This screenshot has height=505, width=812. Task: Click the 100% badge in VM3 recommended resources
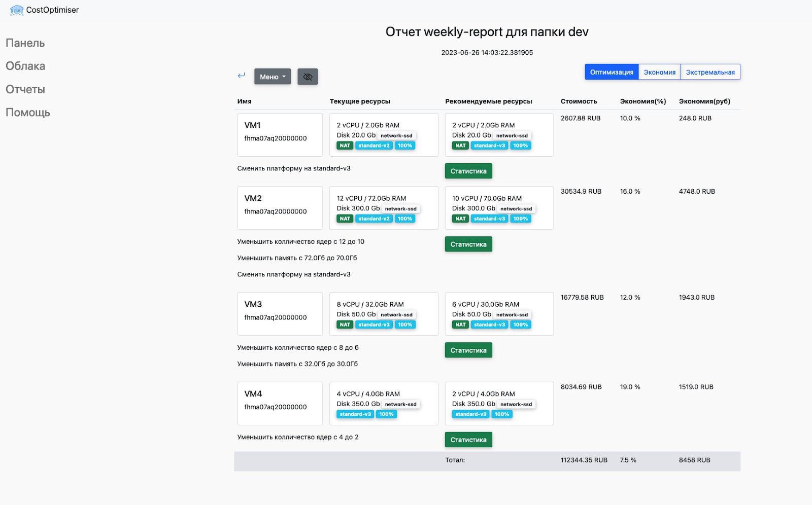pos(520,324)
